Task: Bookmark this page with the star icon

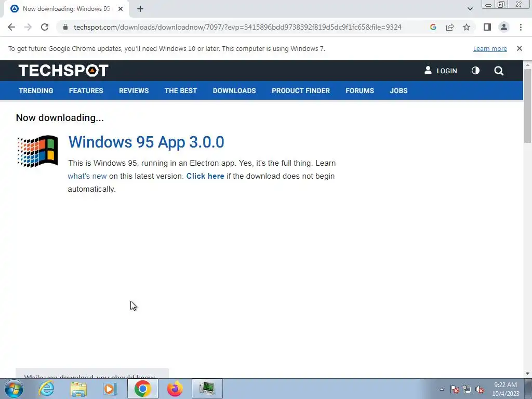Action: [x=467, y=27]
